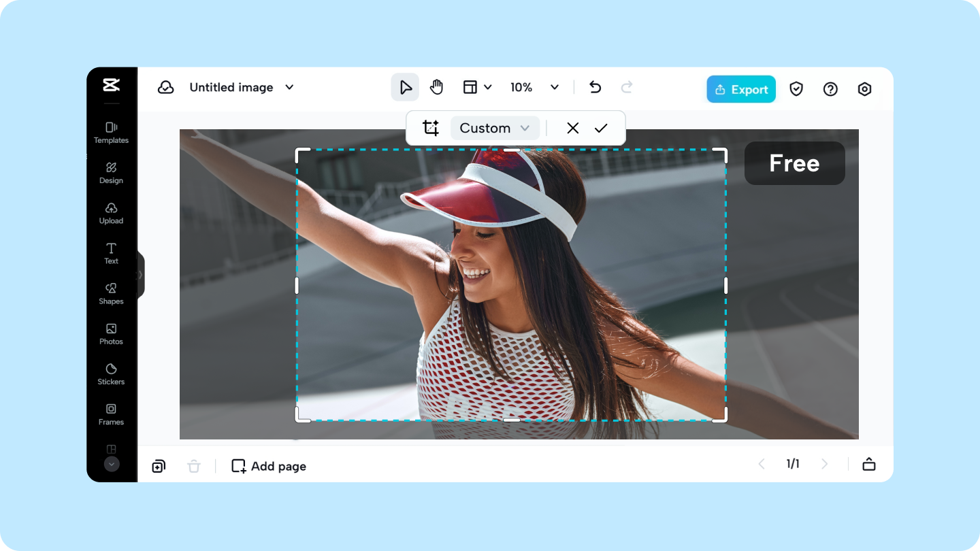Open the Photos panel

[x=112, y=333]
